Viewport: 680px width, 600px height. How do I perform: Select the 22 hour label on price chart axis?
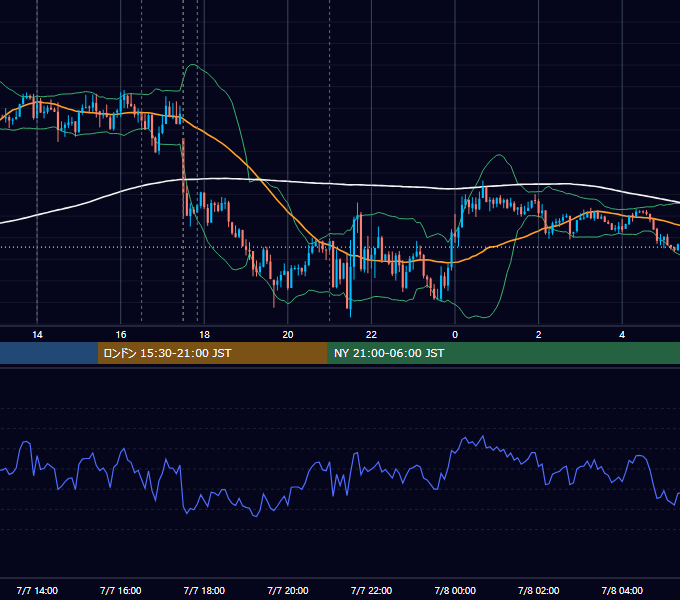pos(371,335)
